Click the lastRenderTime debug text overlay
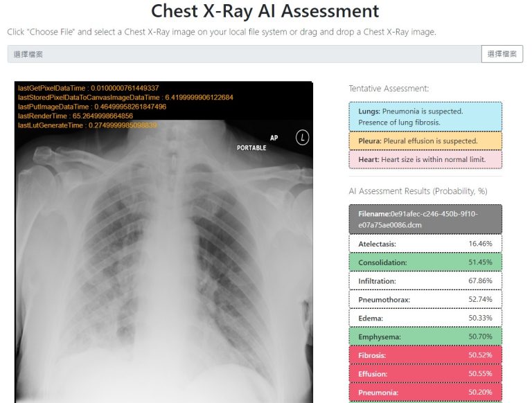Viewport: 532px width, 403px height. coord(76,116)
